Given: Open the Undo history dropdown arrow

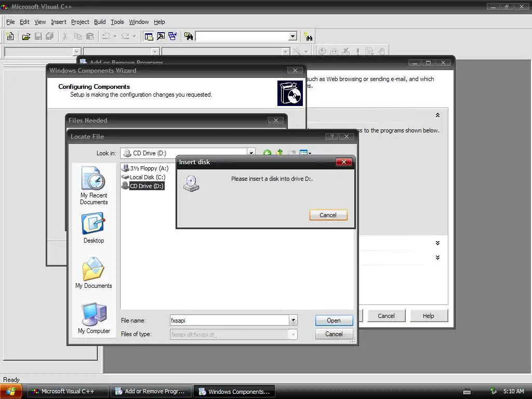Looking at the screenshot, I should pos(115,36).
